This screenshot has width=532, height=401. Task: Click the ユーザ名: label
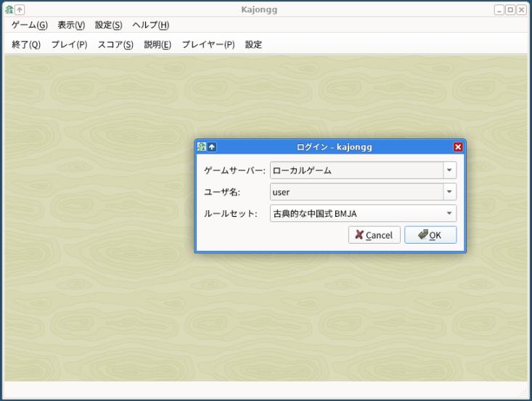coord(222,192)
